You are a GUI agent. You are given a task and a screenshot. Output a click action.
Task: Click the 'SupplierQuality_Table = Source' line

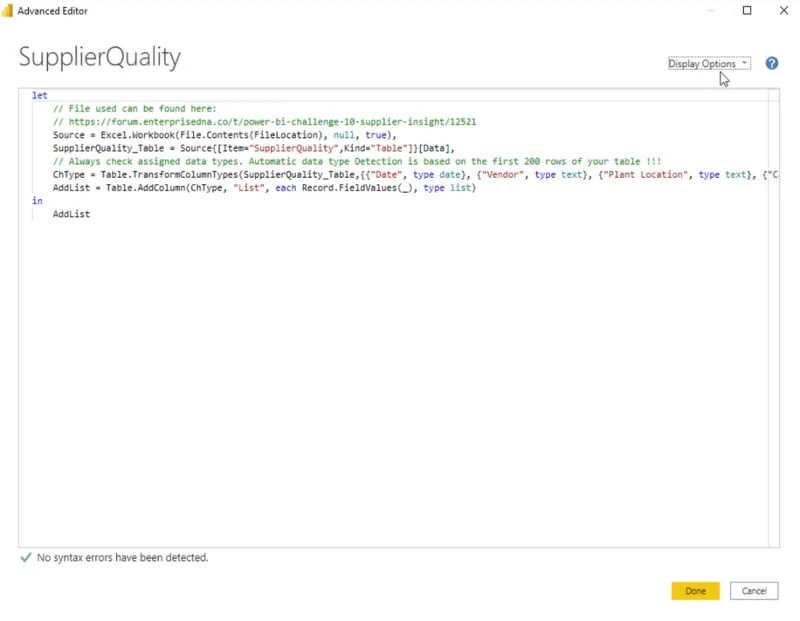tap(254, 148)
